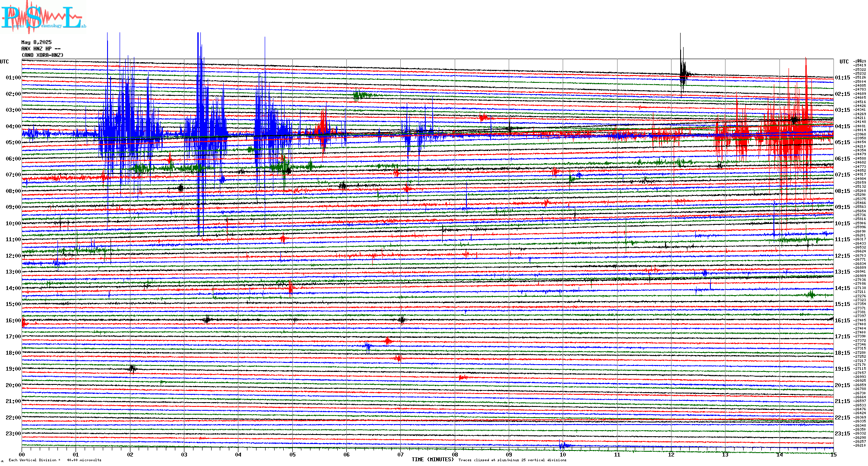Click the left-side UTC axis label
Screen dimensions: 868x466
pyautogui.click(x=4, y=62)
